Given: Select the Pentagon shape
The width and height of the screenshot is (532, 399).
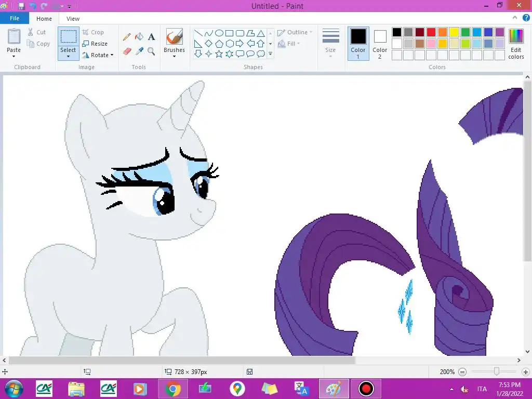Looking at the screenshot, I should [219, 44].
